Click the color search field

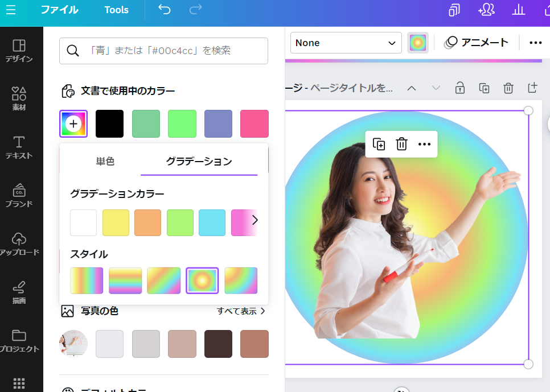[163, 51]
